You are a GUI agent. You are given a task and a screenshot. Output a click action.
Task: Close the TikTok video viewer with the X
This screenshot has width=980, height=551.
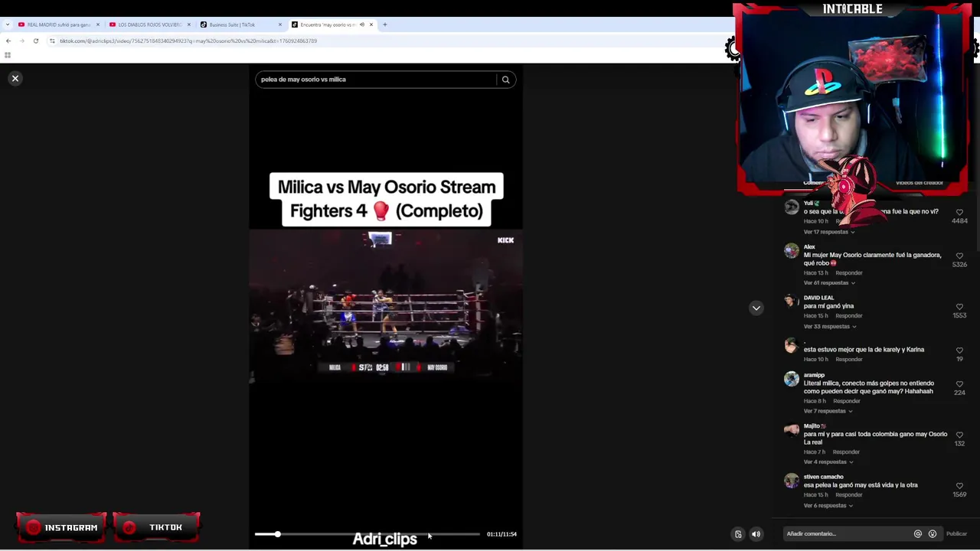pyautogui.click(x=15, y=78)
